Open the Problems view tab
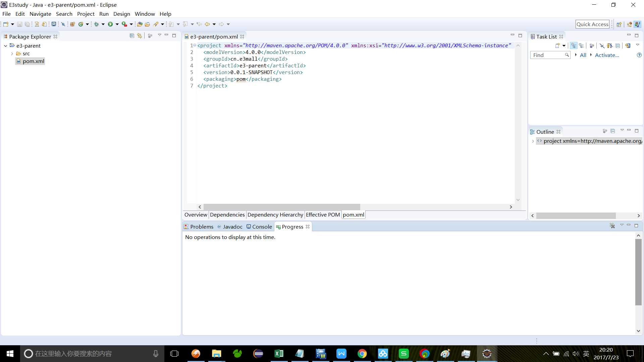Viewport: 644px width, 362px height. [x=199, y=227]
